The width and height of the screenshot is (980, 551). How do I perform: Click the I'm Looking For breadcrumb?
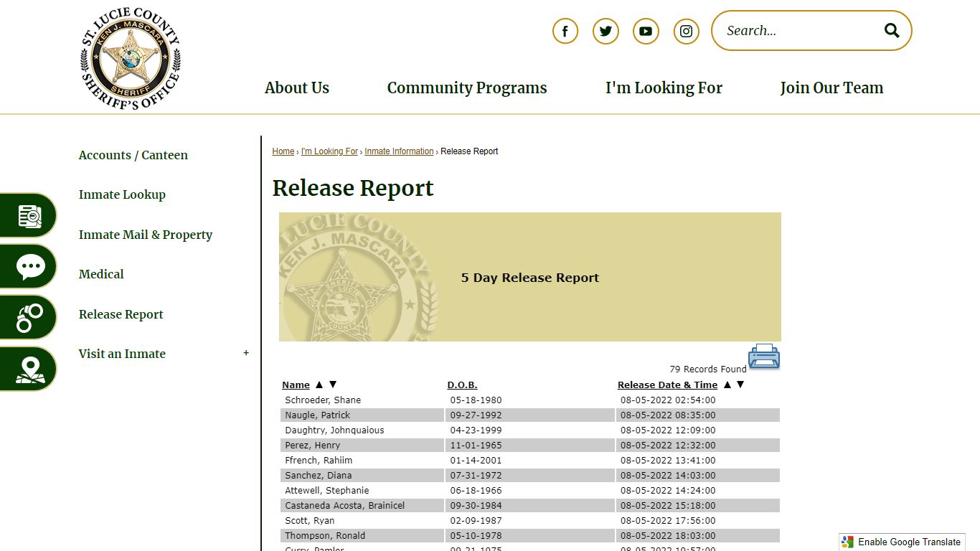[329, 151]
